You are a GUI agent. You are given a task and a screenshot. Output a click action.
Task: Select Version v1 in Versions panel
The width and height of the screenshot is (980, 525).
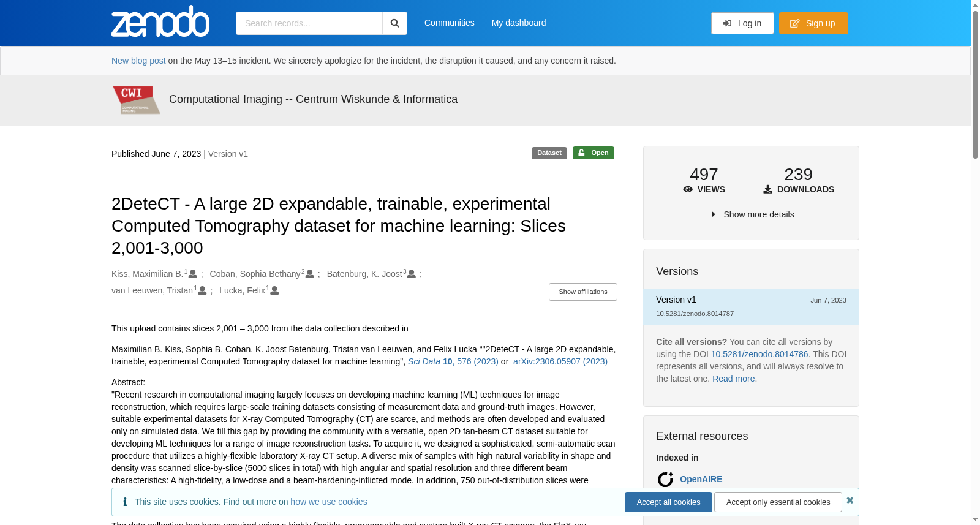click(x=751, y=306)
